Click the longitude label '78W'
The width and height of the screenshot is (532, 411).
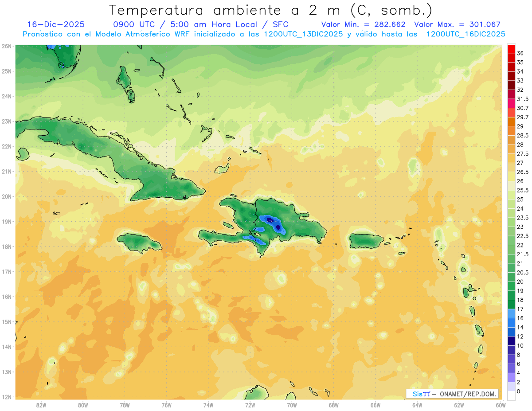[x=125, y=405]
